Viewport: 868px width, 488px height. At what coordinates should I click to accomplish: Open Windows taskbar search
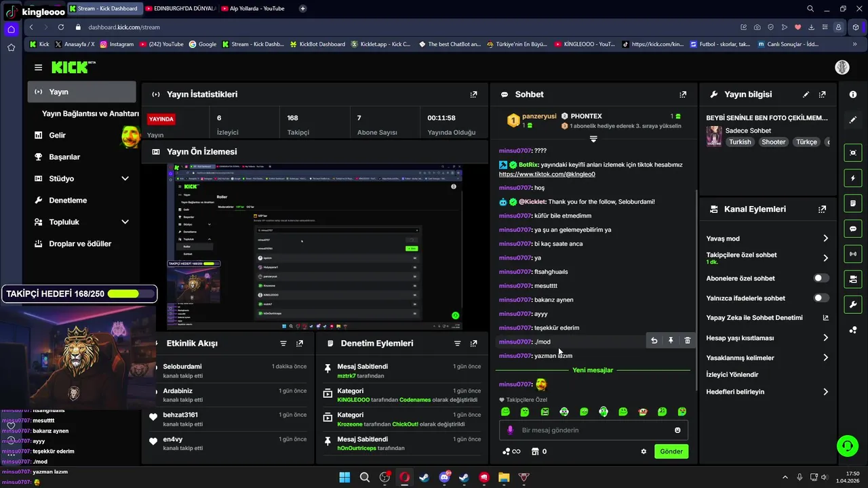[365, 477]
